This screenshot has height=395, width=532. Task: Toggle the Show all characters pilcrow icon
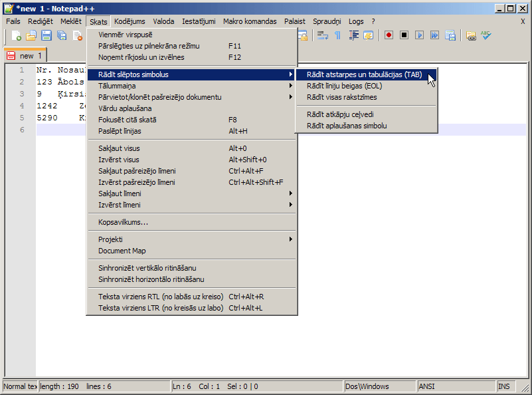pyautogui.click(x=337, y=35)
